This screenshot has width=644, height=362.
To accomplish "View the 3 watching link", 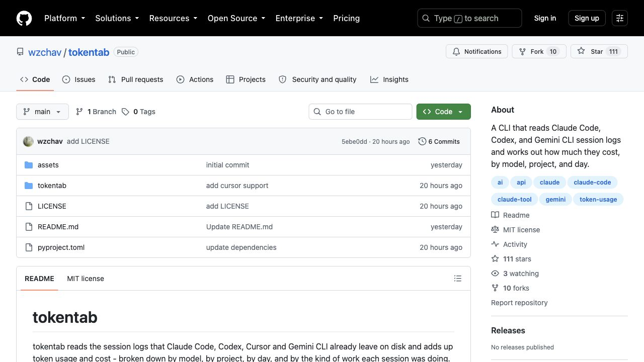I will tap(515, 274).
